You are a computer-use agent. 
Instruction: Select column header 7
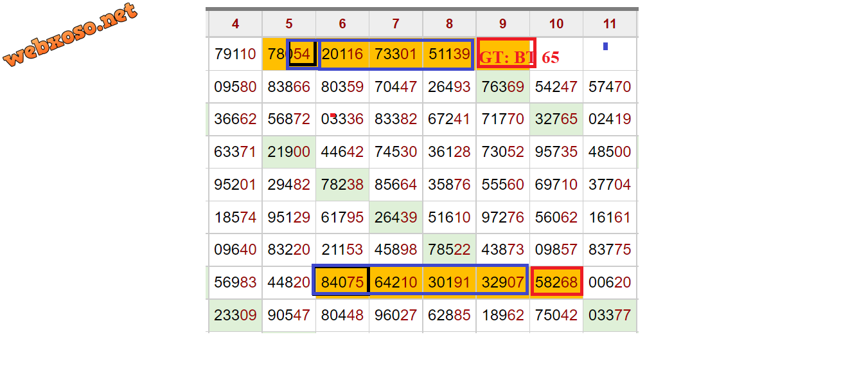[396, 24]
